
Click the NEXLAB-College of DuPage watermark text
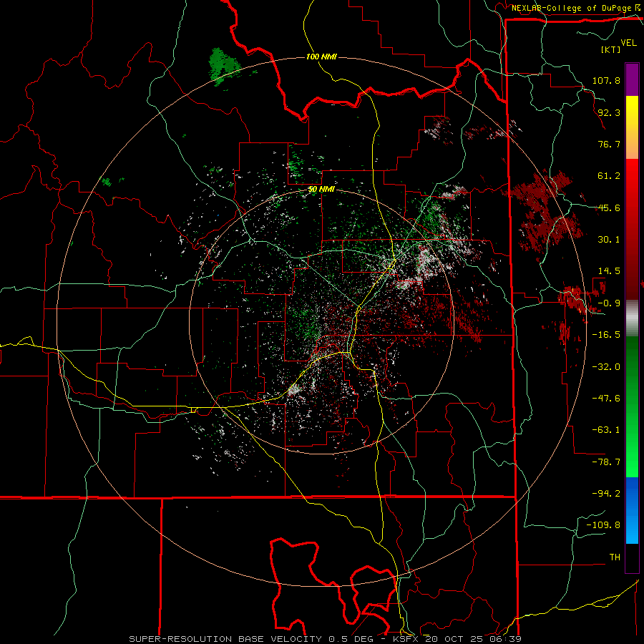pos(574,8)
